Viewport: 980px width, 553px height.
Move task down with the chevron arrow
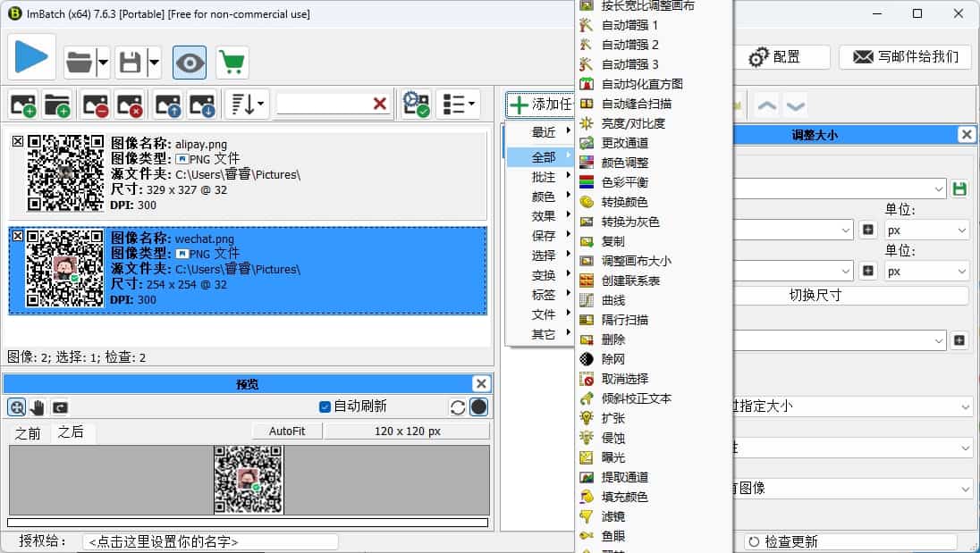795,105
